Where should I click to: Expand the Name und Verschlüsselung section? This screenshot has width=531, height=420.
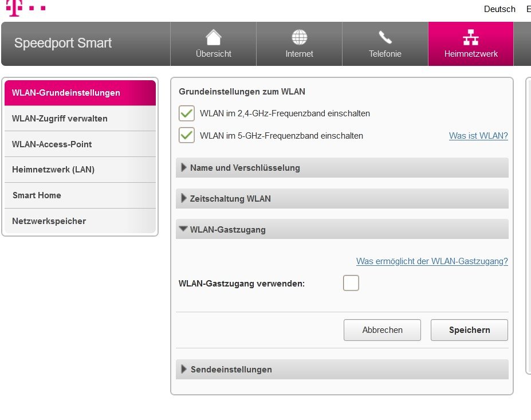click(342, 168)
